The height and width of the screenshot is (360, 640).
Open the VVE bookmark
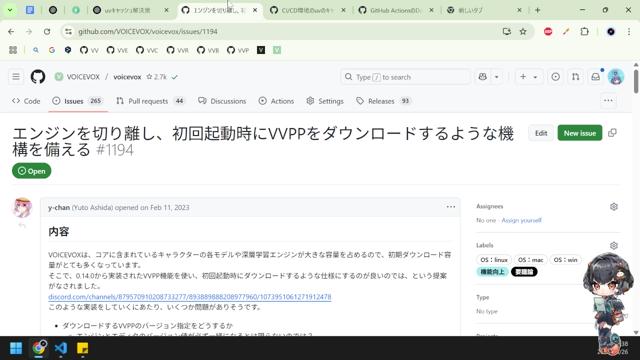117,50
